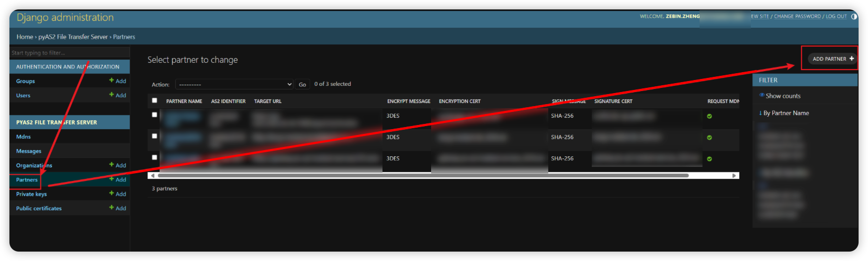The width and height of the screenshot is (868, 261).
Task: Toggle the light/dark theme icon
Action: pos(854,17)
